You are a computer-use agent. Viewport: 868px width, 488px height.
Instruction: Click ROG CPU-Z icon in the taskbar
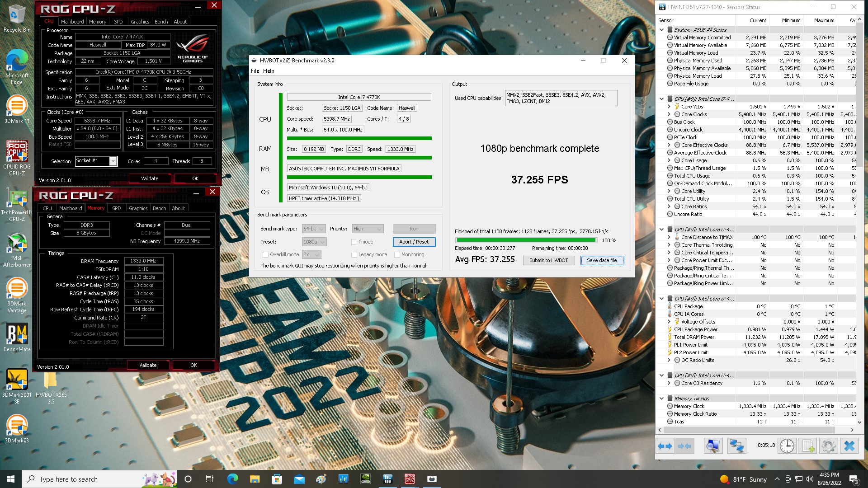tap(410, 479)
